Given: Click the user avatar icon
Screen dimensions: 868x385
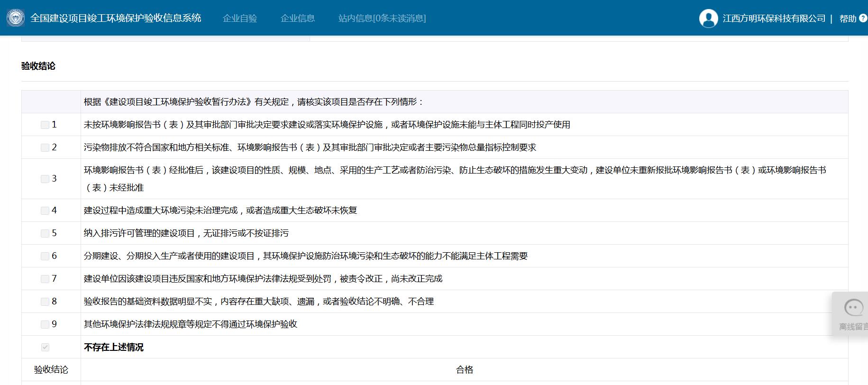Looking at the screenshot, I should tap(708, 18).
